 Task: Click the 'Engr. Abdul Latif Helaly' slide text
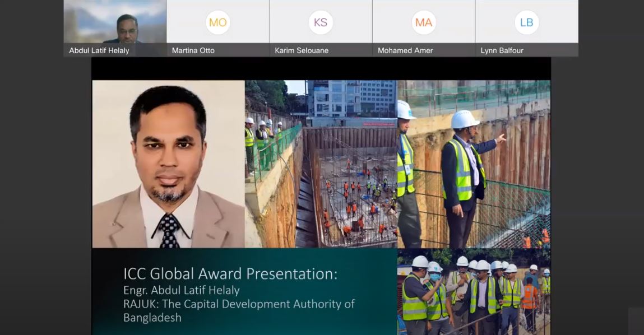[x=181, y=290]
